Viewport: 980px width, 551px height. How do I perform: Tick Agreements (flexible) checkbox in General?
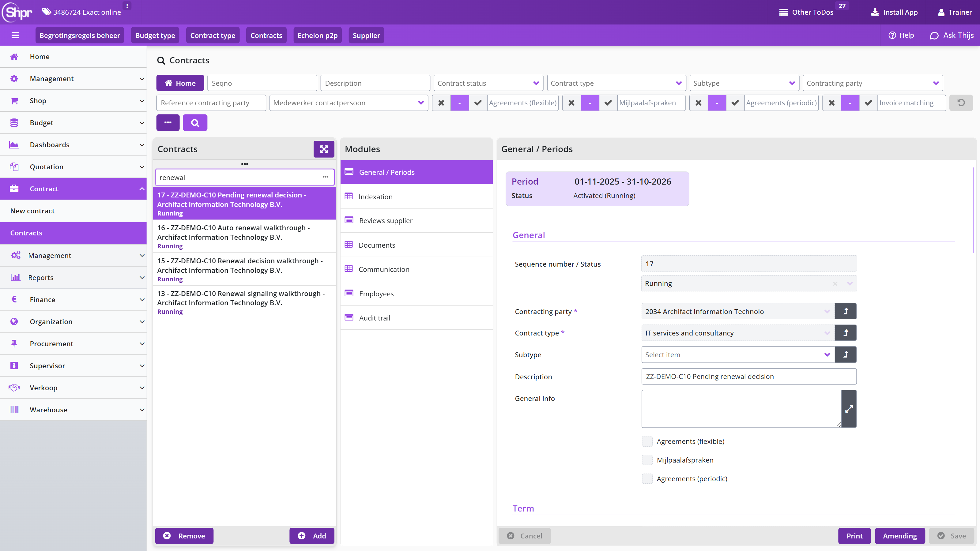point(647,441)
